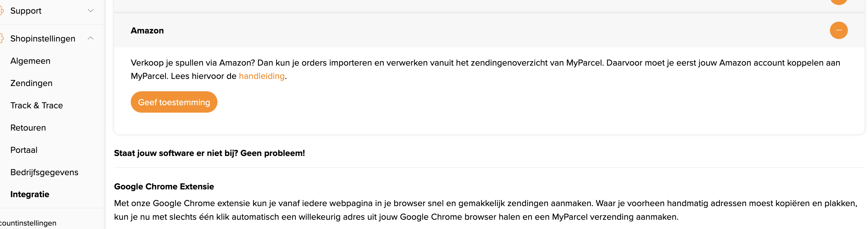Screen dimensions: 868x229
Task: Click the orange minus icon on the Amazon card
Action: coord(839,30)
